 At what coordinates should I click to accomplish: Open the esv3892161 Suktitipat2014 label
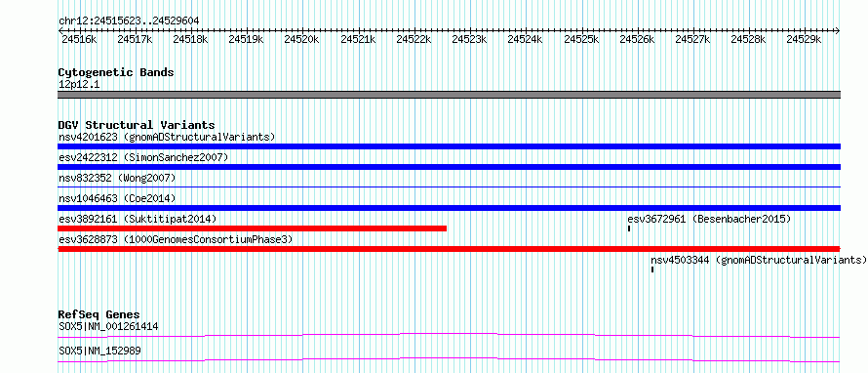click(x=138, y=219)
